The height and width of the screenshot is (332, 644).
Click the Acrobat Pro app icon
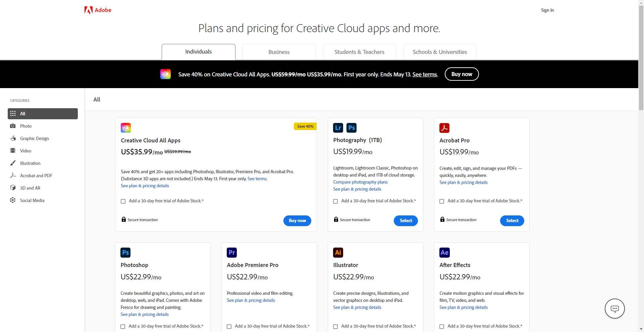tap(444, 128)
